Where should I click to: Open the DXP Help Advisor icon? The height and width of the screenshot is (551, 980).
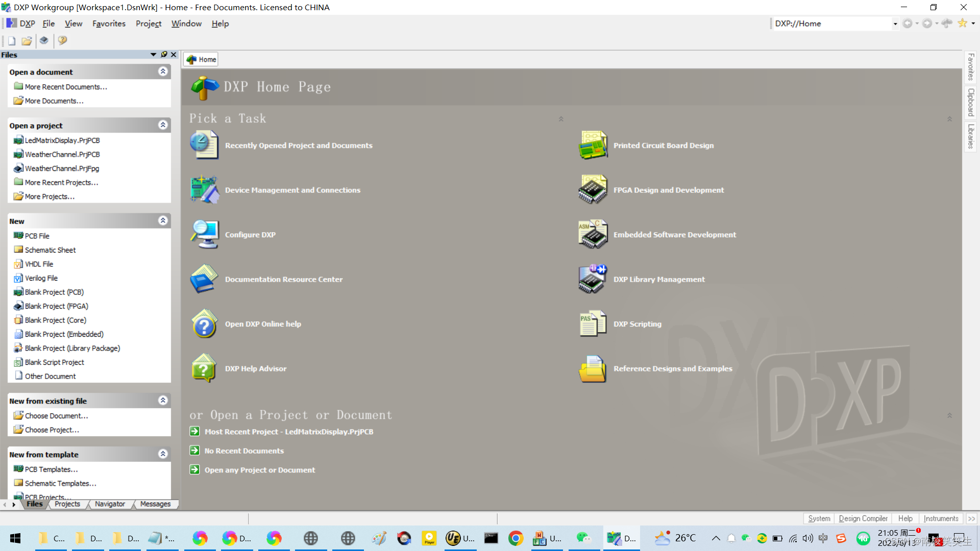click(204, 368)
